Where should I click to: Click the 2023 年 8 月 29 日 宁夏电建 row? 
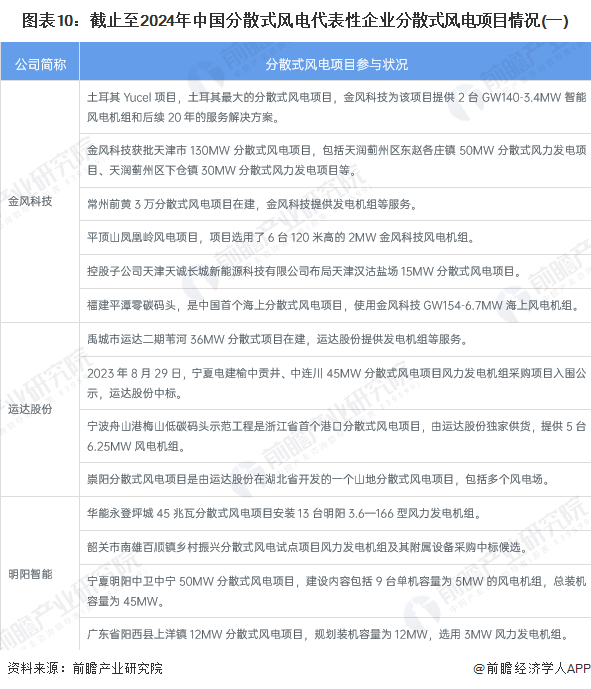(x=336, y=383)
